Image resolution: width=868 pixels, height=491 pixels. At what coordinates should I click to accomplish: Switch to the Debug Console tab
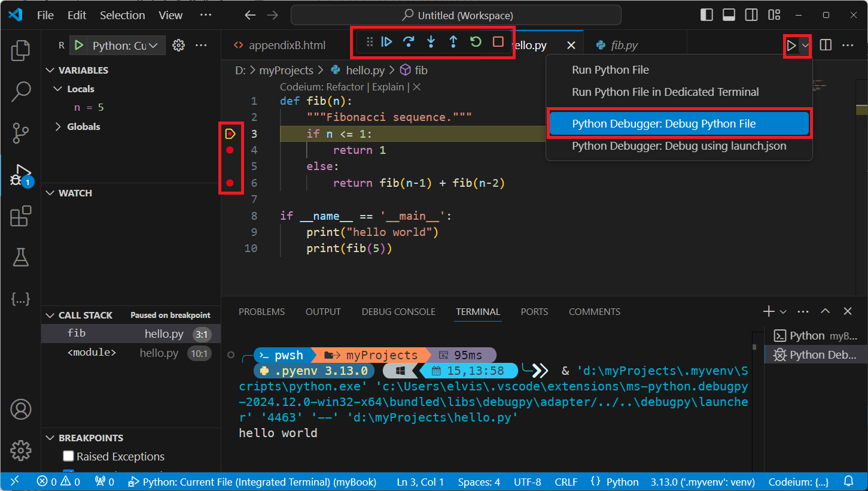pyautogui.click(x=398, y=312)
